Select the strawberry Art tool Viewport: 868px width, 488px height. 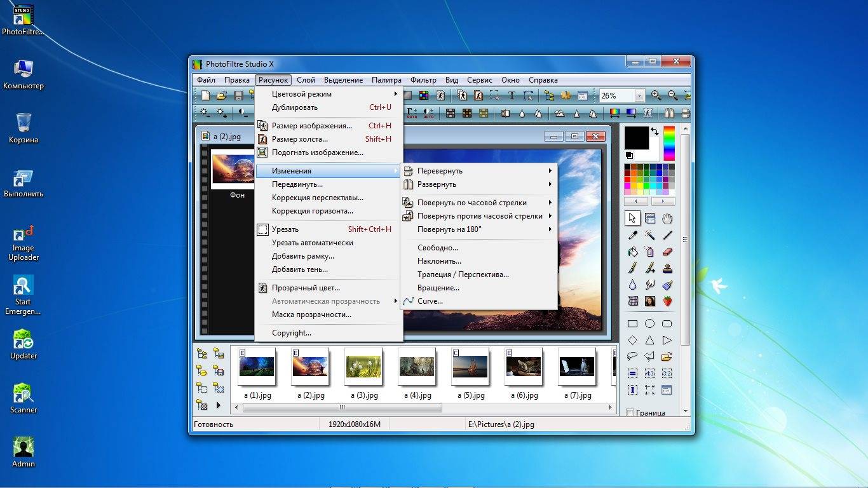[x=667, y=301]
